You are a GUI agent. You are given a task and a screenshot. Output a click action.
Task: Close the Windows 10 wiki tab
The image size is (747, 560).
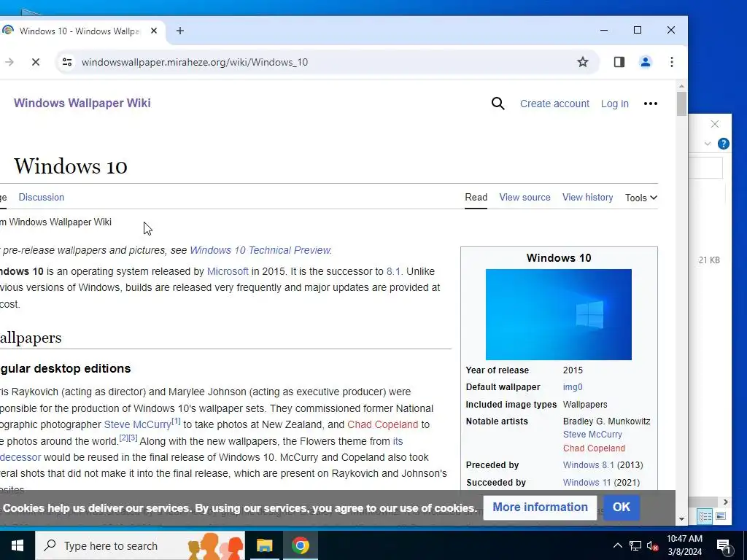(x=154, y=31)
